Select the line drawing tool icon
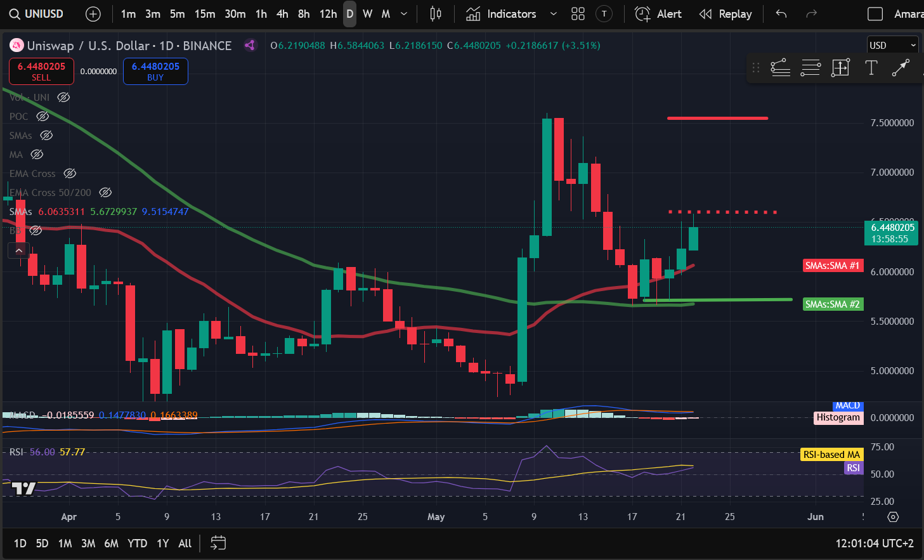This screenshot has height=560, width=924. pos(901,68)
